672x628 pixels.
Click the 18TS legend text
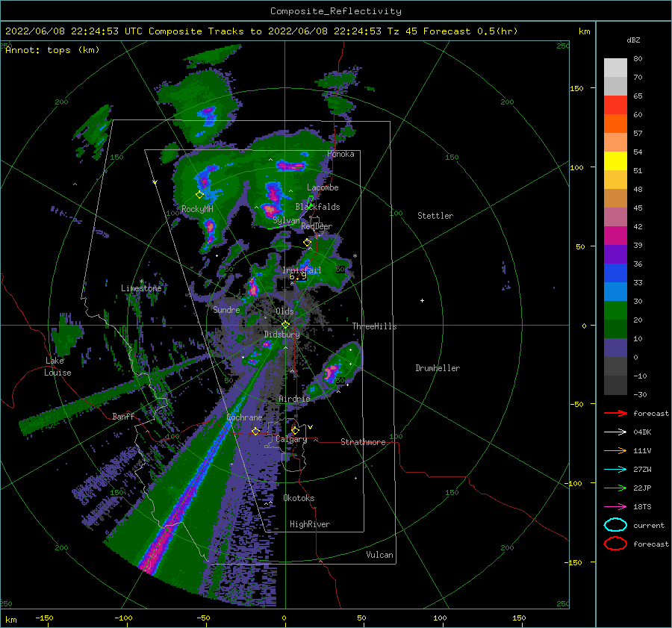pos(642,507)
